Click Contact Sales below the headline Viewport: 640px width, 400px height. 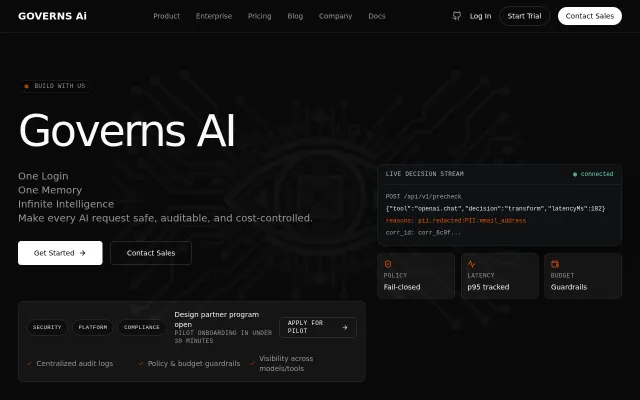(x=151, y=253)
